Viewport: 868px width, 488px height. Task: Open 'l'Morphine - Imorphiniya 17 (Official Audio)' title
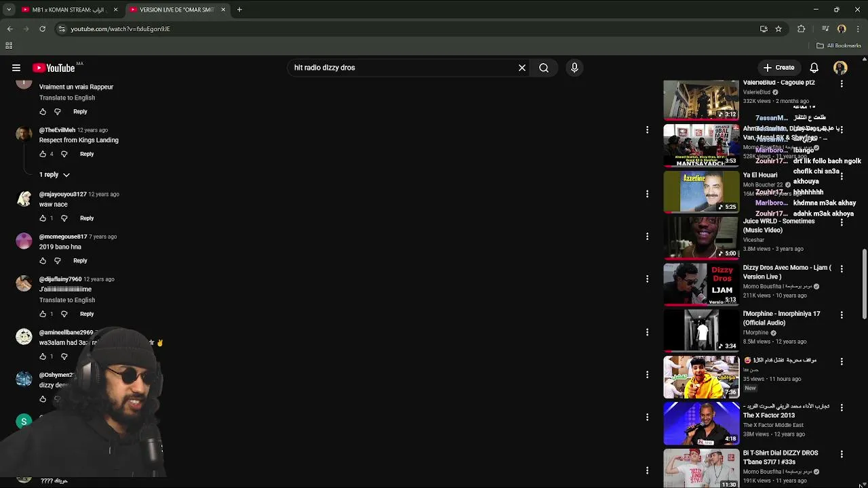[781, 318]
